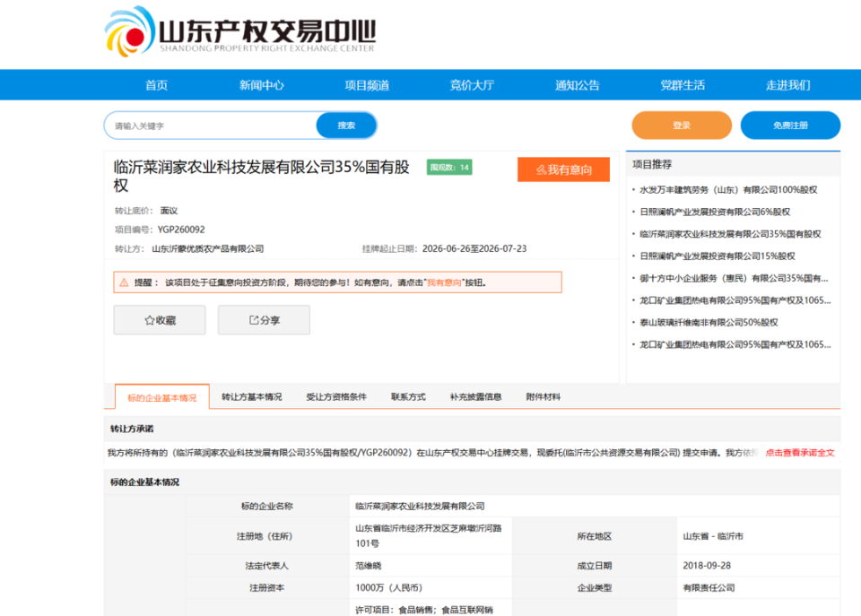Click listing date 2026-06-26至2026-07-23
The width and height of the screenshot is (861, 616).
tap(474, 248)
